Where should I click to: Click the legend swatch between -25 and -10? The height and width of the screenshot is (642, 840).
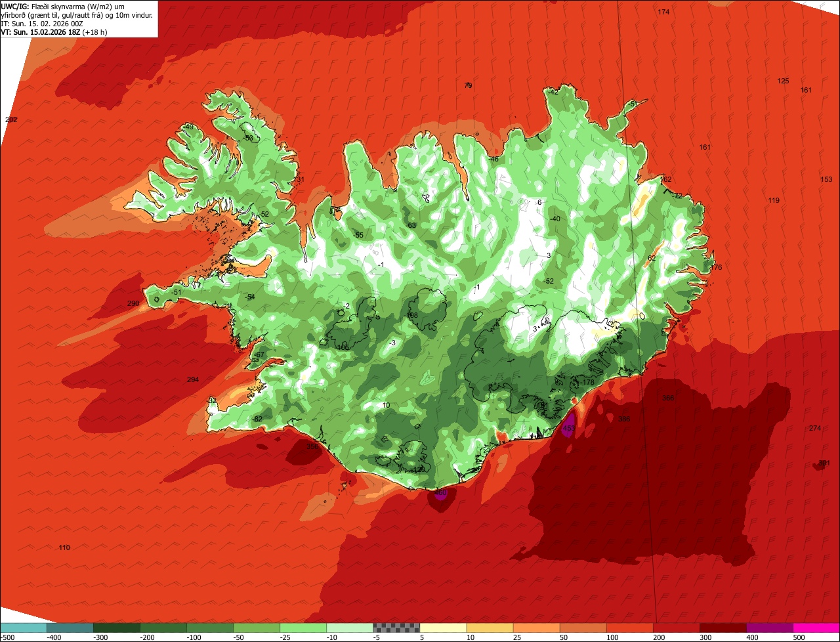[x=303, y=628]
